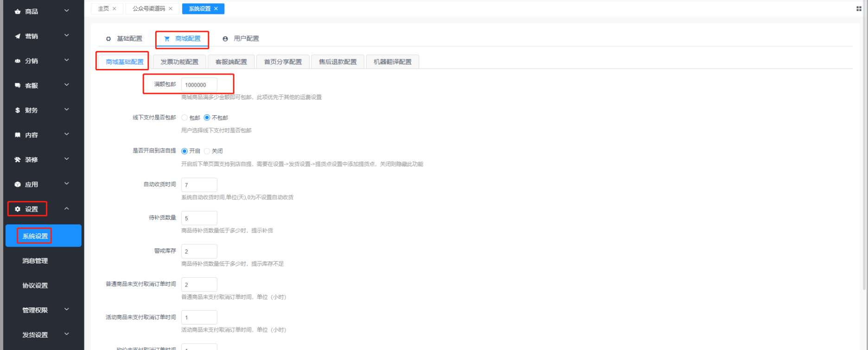868x350 pixels.
Task: Open the 发票功能配置 tab
Action: pyautogui.click(x=179, y=62)
